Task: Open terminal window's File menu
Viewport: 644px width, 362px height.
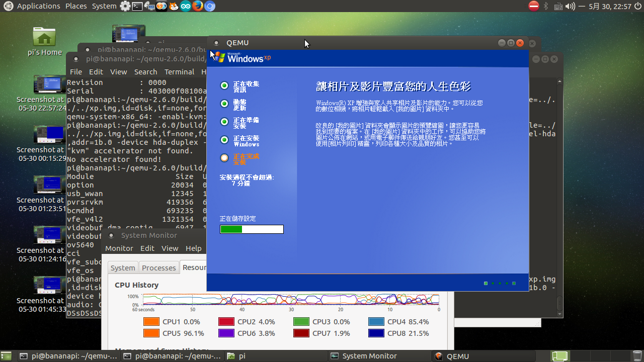Action: click(75, 72)
